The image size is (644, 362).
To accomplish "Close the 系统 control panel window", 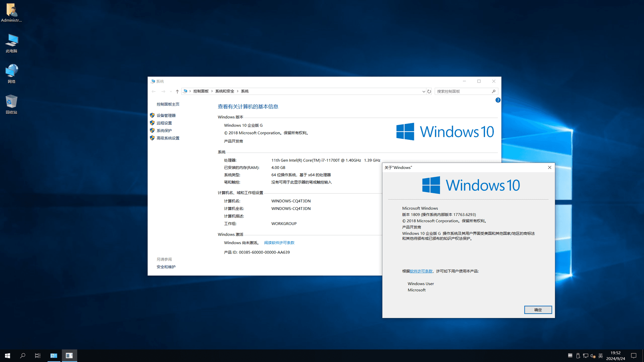I will pos(494,81).
